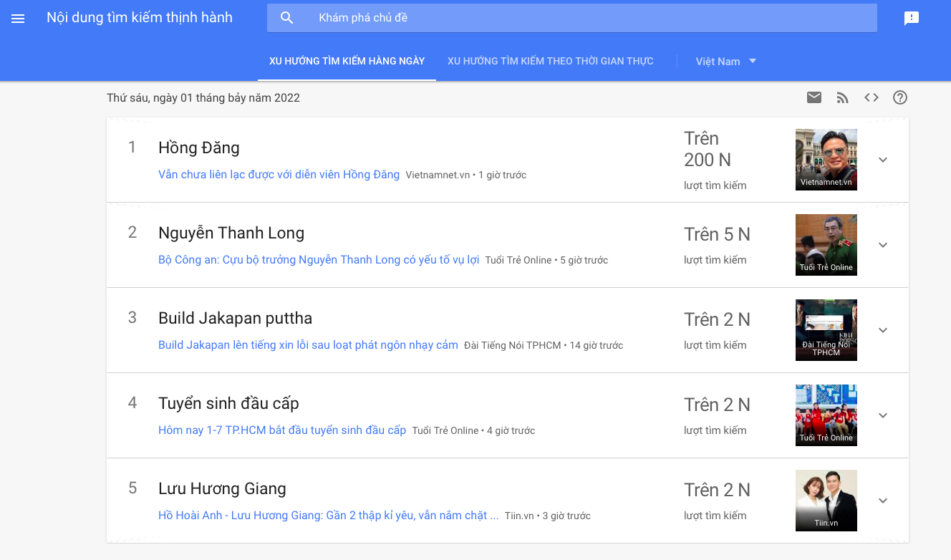This screenshot has width=951, height=560.
Task: Select the 'Lưu Hương Giang' trend title
Action: click(222, 488)
